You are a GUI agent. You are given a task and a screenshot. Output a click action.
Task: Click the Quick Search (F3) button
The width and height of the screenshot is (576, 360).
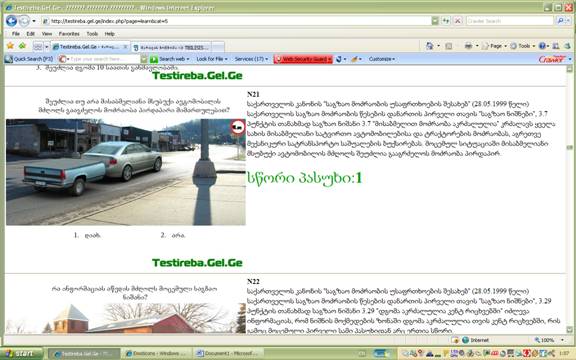(29, 59)
